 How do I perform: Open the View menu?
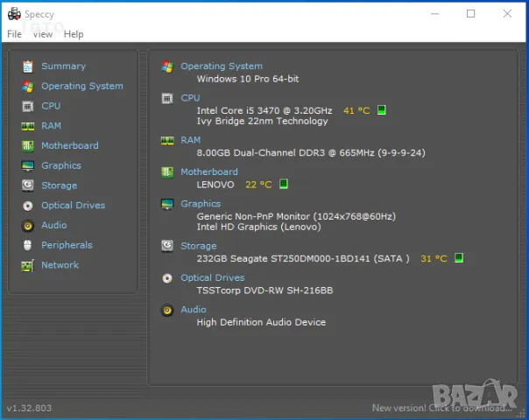[x=43, y=34]
